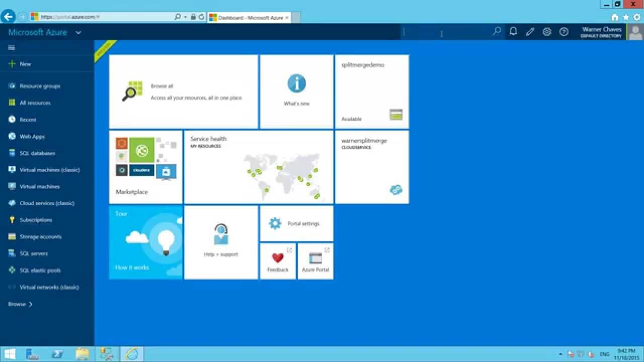Click Storage accounts sidebar icon

[x=12, y=237]
